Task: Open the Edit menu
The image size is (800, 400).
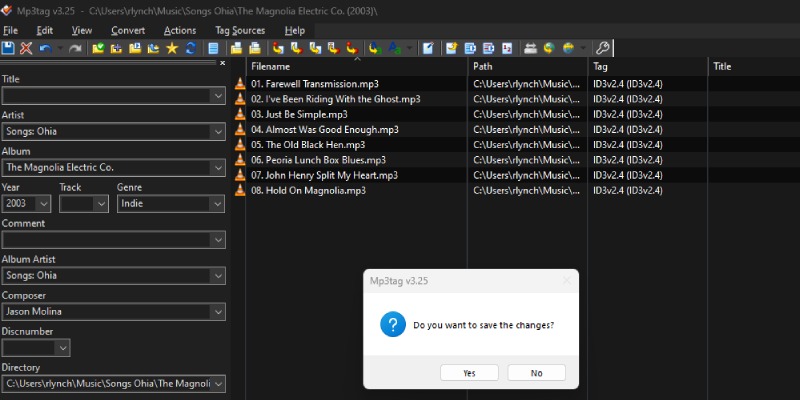Action: 44,31
